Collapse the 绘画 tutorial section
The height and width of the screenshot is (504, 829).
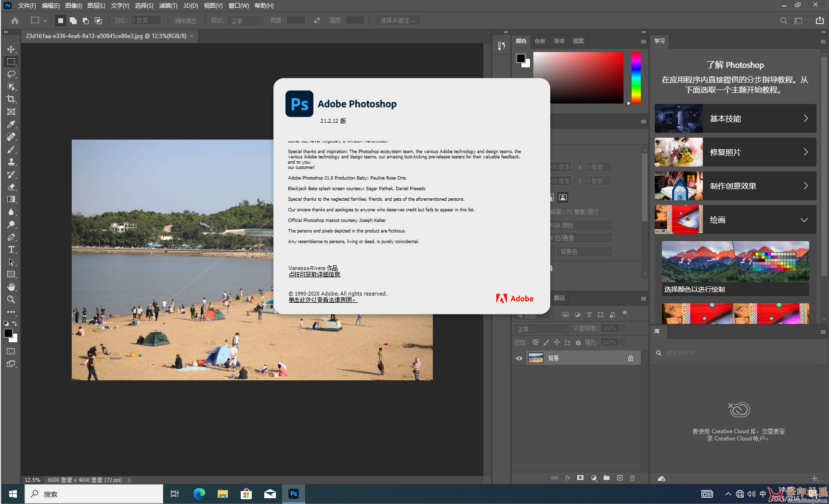[x=803, y=220]
